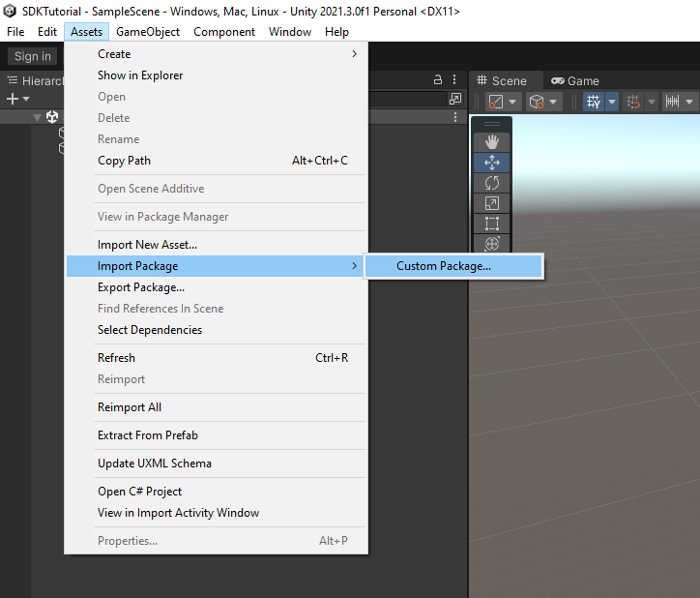Screen dimensions: 700x598
Task: Select the Move tool
Action: pyautogui.click(x=491, y=162)
